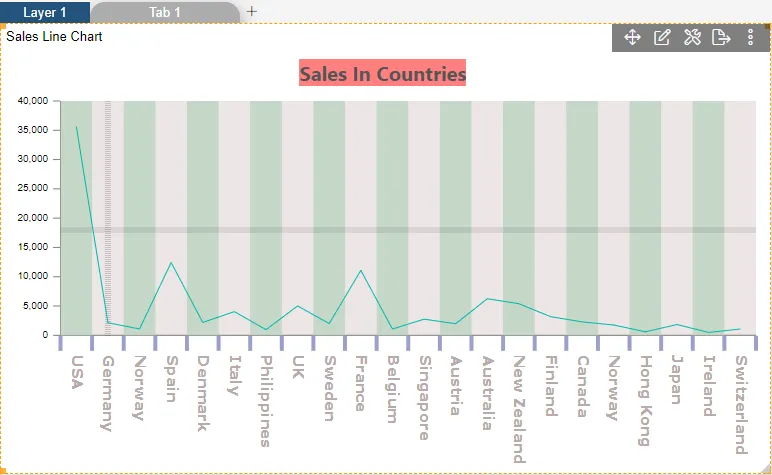
Task: Add a new tab with plus icon
Action: (252, 11)
